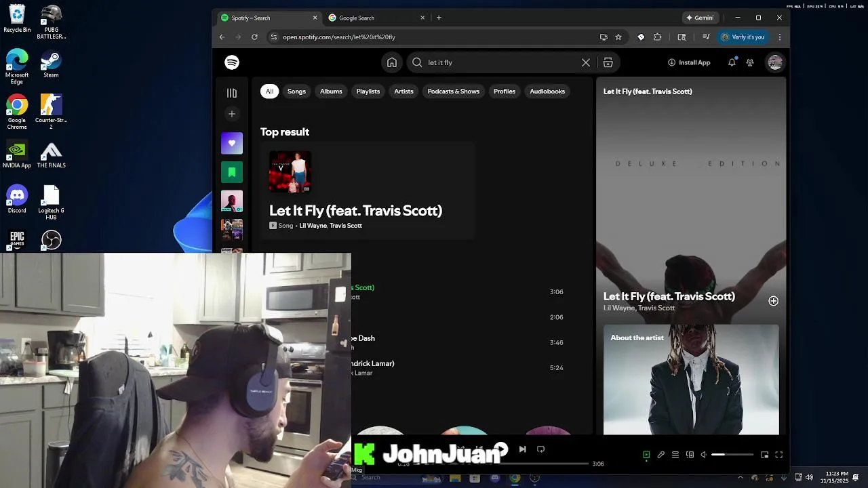Switch to Google Search browser tab
This screenshot has width=868, height=488.
tap(377, 18)
